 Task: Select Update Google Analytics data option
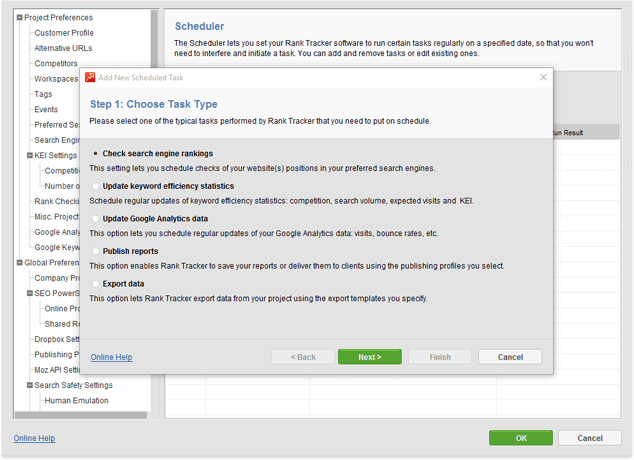pyautogui.click(x=95, y=219)
